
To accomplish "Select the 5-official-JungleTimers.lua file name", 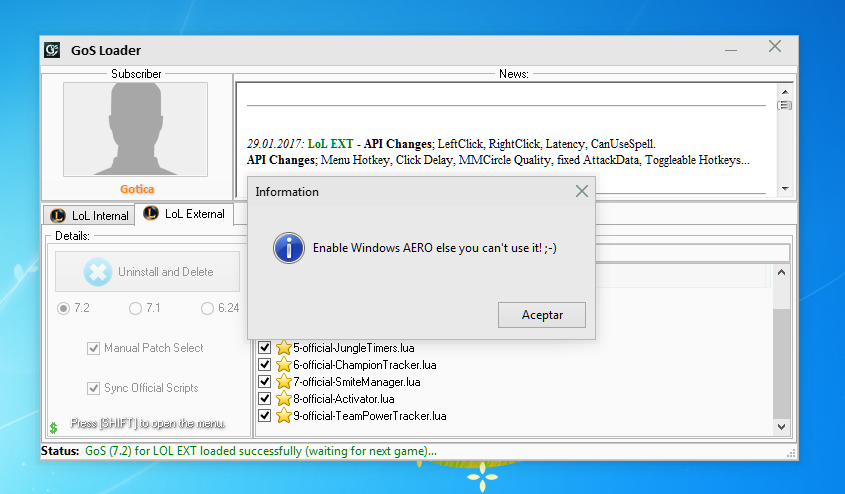I will (x=354, y=348).
